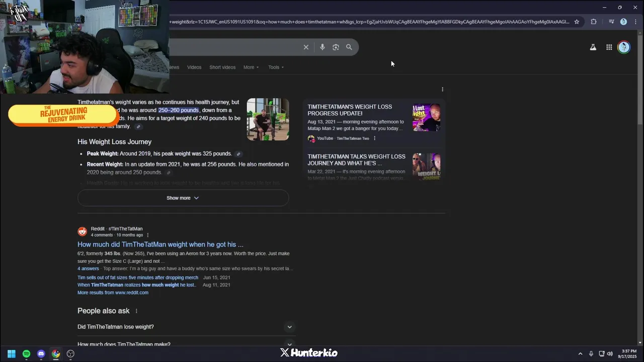Viewport: 644px width, 362px height.
Task: Open 'I Lost Weight' video thumbnail
Action: click(427, 118)
